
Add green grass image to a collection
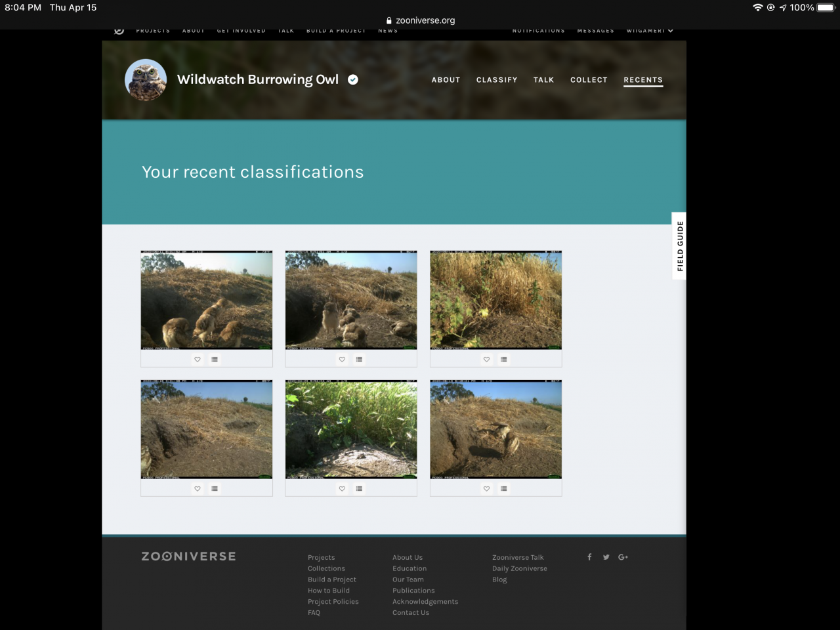[x=359, y=488]
